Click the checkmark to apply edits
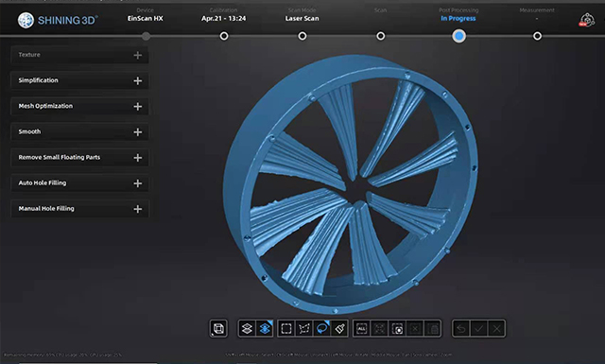The height and width of the screenshot is (364, 605). point(478,328)
